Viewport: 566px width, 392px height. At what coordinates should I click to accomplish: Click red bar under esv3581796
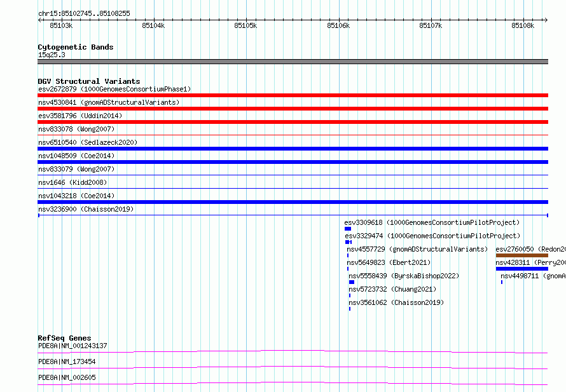tap(293, 122)
